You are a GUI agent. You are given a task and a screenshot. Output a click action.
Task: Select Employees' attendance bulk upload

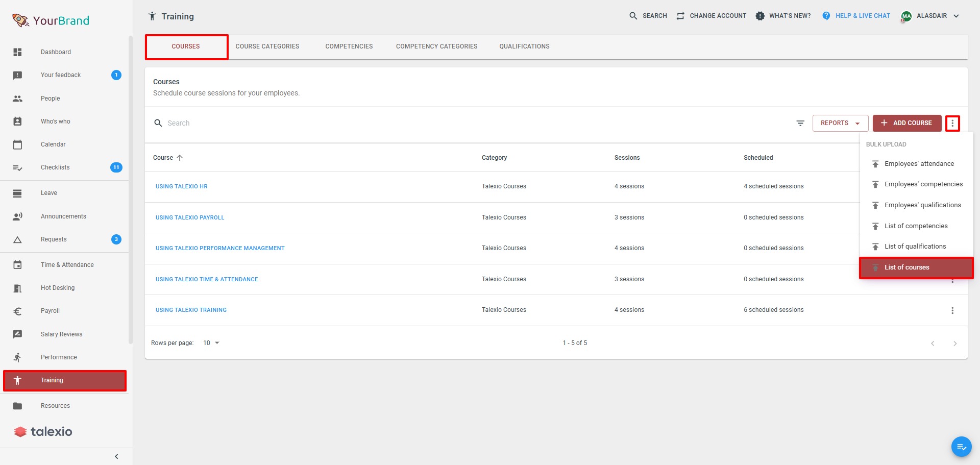(916, 164)
